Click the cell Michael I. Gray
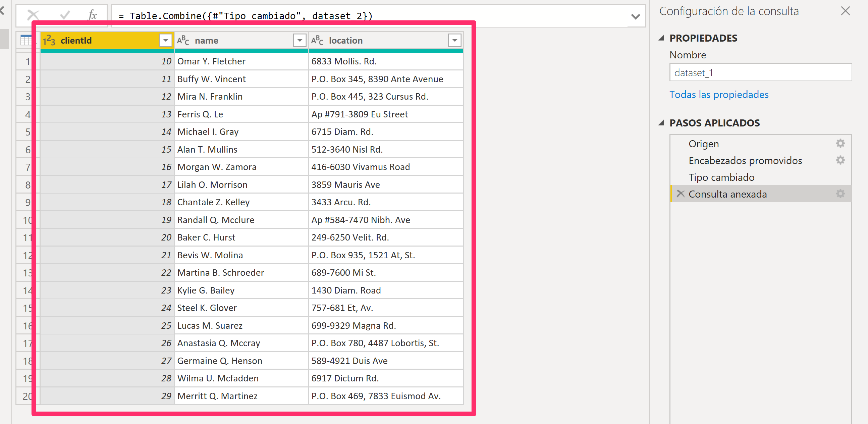868x424 pixels. tap(241, 132)
